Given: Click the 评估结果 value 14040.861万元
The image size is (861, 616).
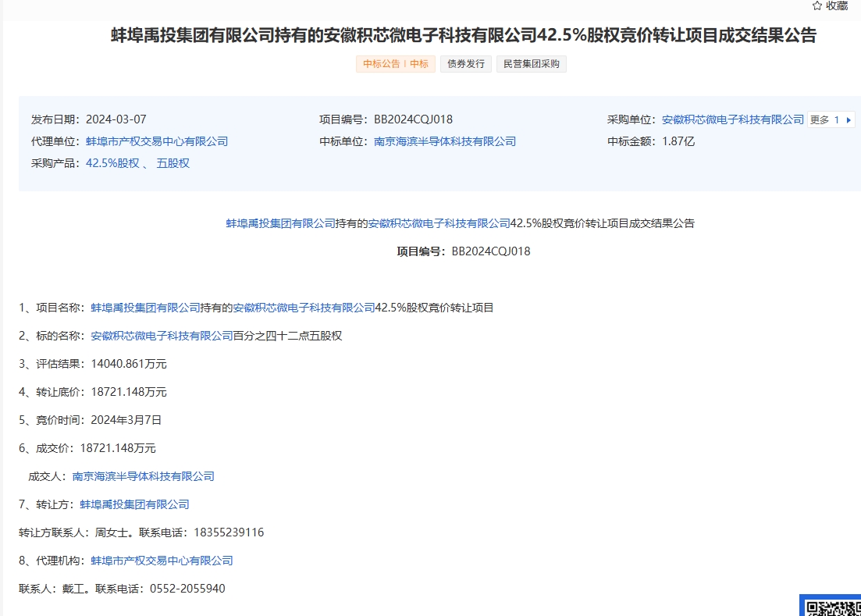Looking at the screenshot, I should 129,364.
